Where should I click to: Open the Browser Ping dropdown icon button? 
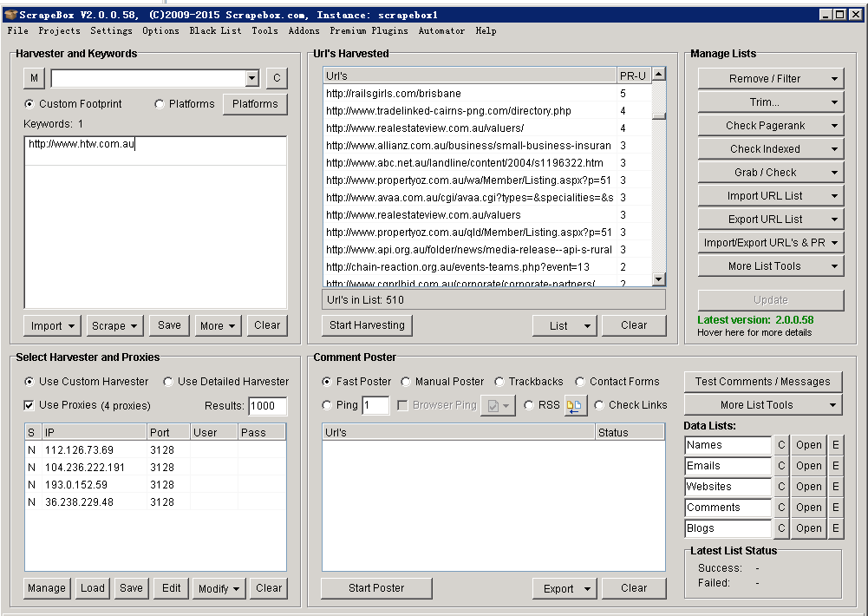click(499, 405)
